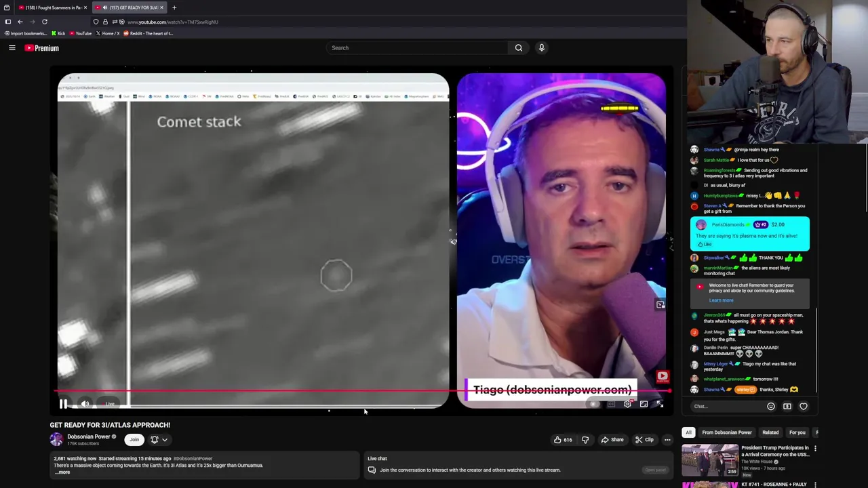Open player settings gear

627,404
